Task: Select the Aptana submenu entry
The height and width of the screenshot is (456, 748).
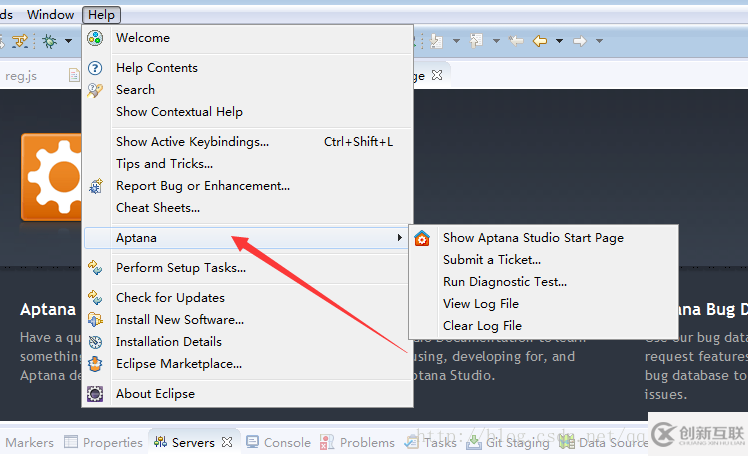Action: pyautogui.click(x=246, y=238)
